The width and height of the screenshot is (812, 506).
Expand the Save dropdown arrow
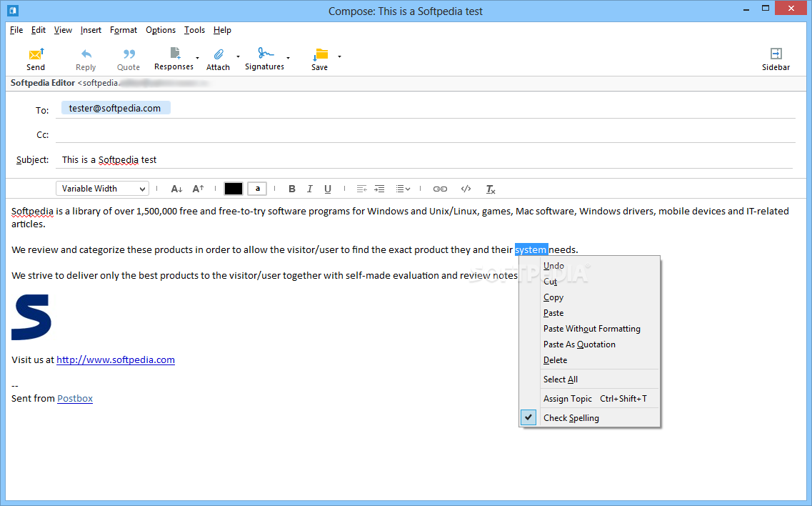pos(340,56)
